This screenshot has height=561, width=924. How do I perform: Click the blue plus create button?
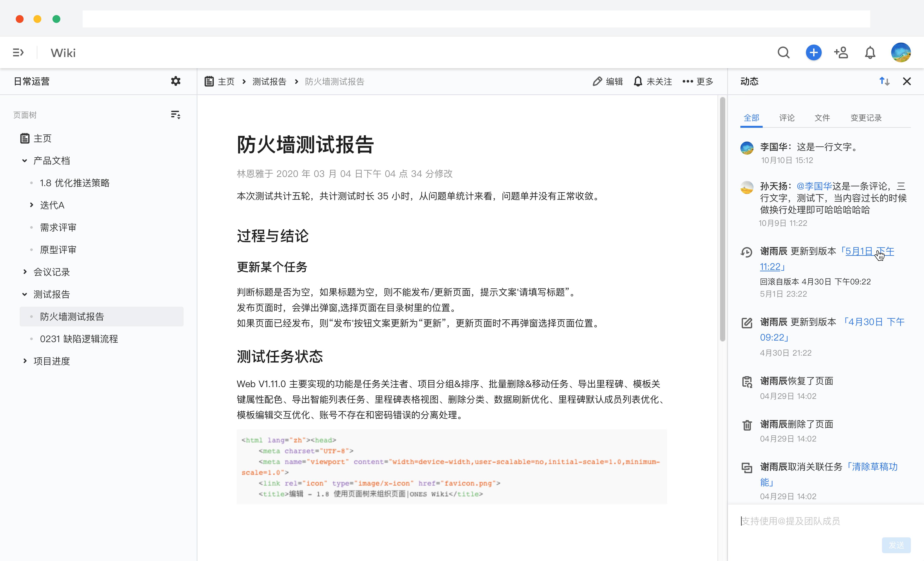click(x=813, y=53)
